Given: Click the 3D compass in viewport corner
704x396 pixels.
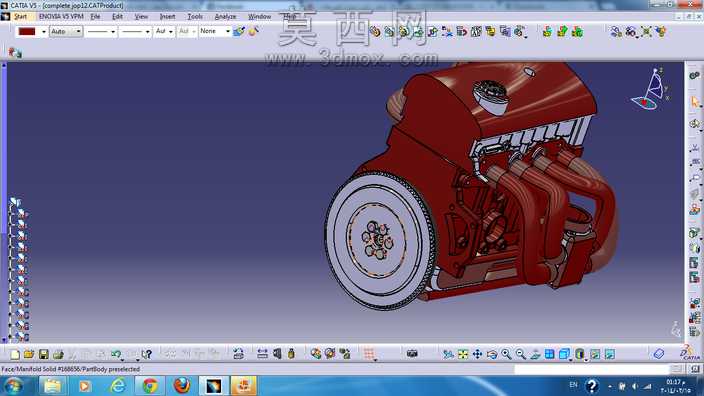Looking at the screenshot, I should [650, 90].
